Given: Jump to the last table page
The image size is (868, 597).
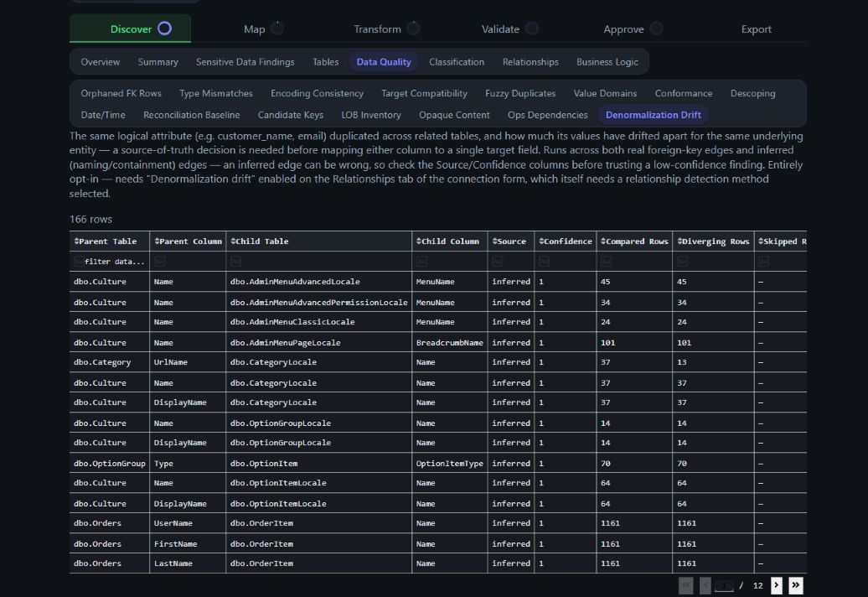Looking at the screenshot, I should pyautogui.click(x=795, y=585).
